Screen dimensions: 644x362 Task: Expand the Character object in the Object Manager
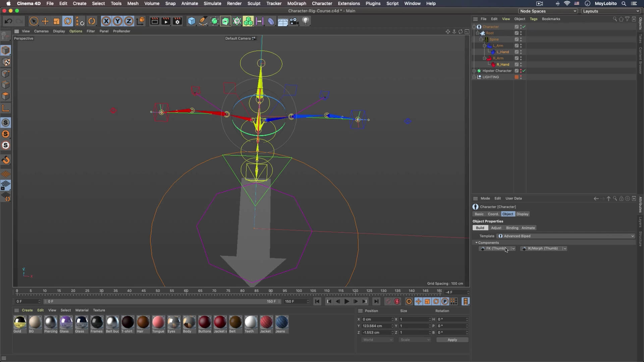(x=474, y=26)
